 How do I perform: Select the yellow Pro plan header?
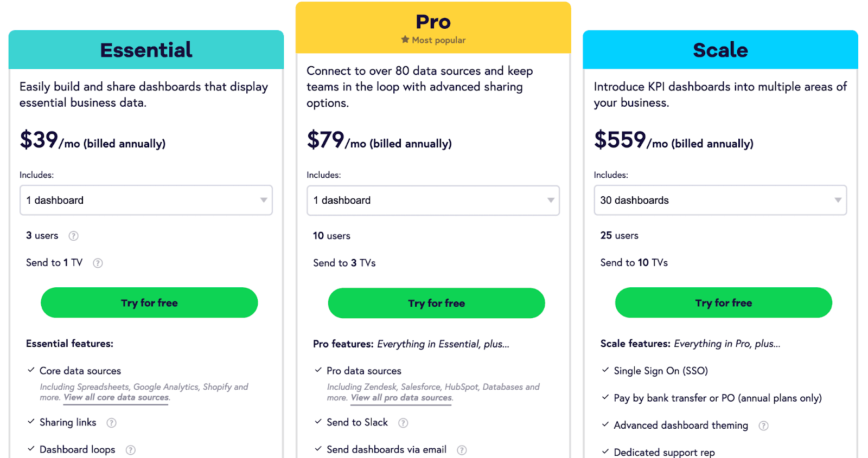pyautogui.click(x=433, y=28)
